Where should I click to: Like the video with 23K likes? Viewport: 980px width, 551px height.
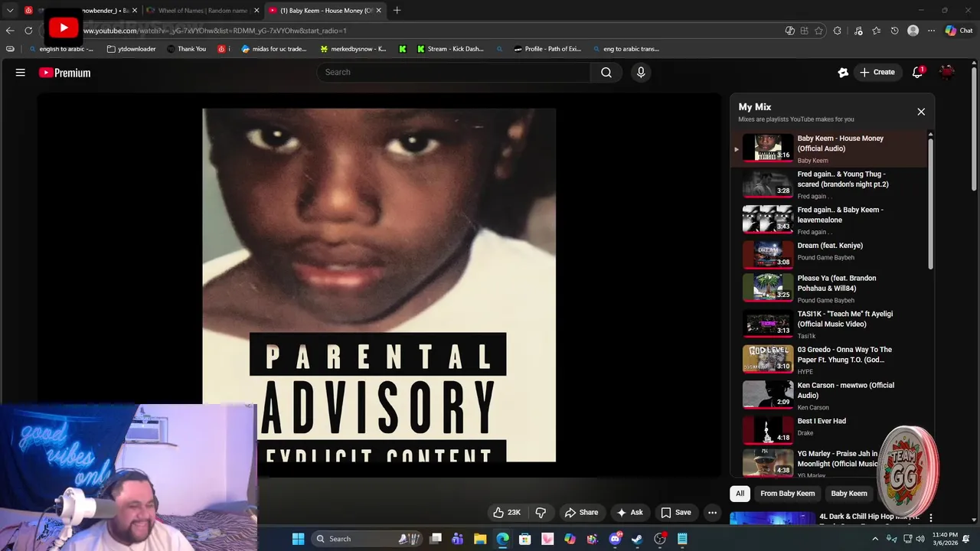pos(507,513)
